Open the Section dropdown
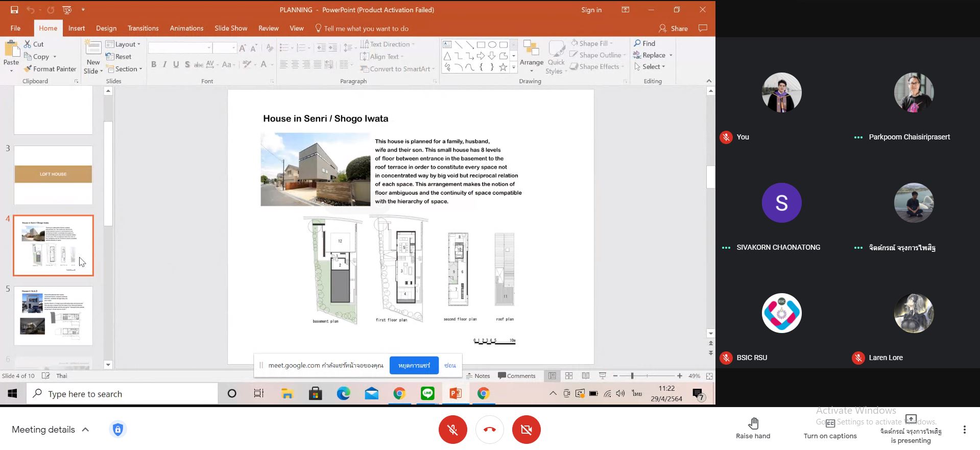 (x=124, y=69)
